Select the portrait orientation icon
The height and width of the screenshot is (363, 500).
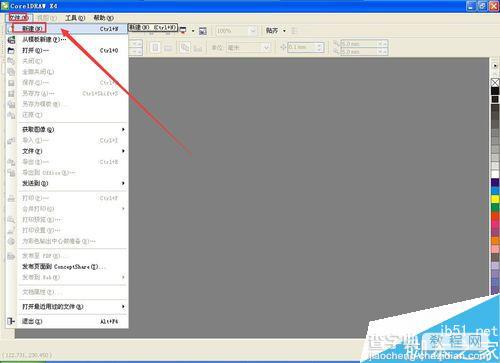[x=155, y=47]
